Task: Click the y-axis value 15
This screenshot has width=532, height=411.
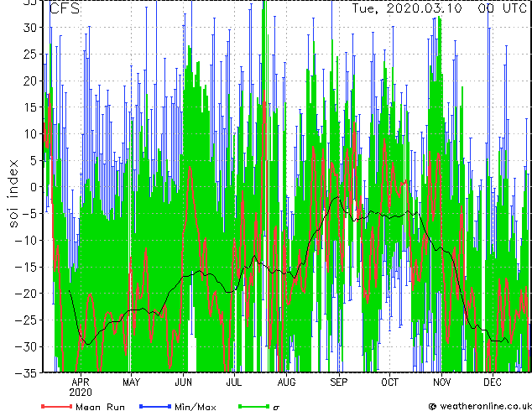Action: click(x=30, y=107)
